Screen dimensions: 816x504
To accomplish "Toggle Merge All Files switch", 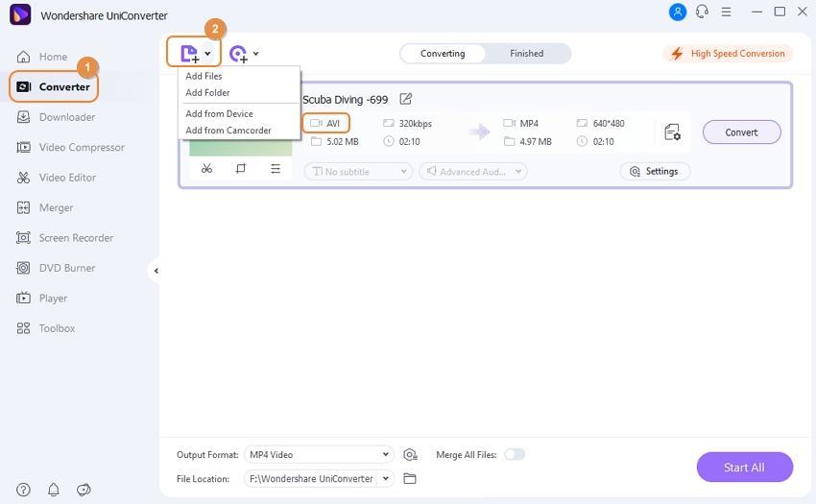I will coord(515,454).
